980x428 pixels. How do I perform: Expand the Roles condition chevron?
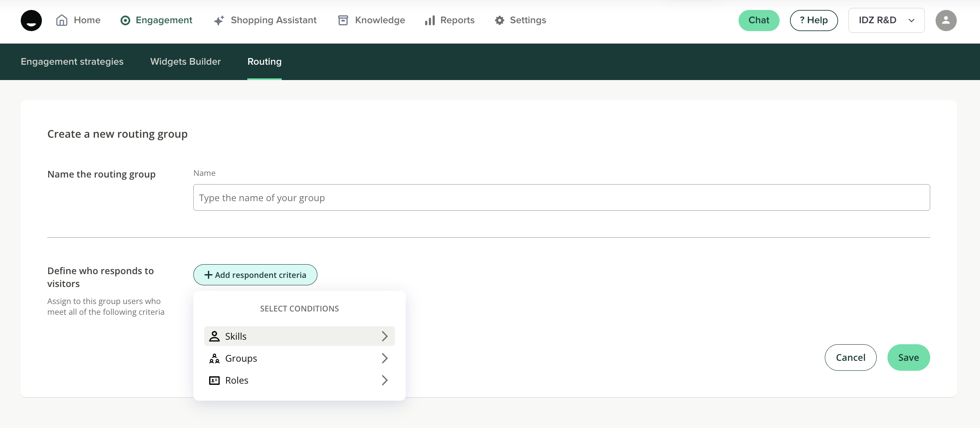click(385, 380)
